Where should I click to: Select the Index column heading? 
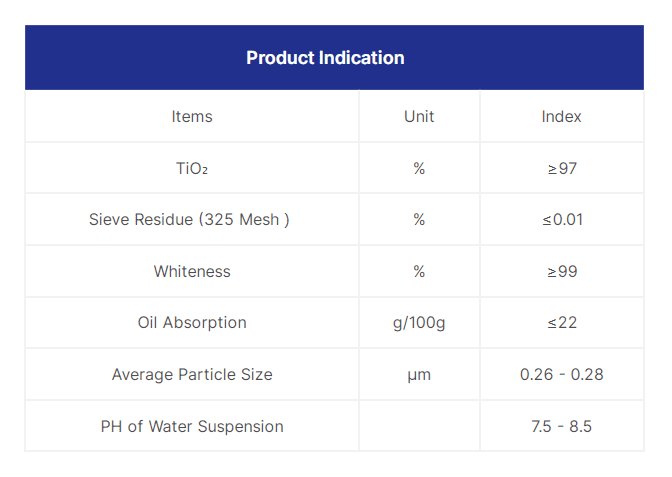click(561, 116)
